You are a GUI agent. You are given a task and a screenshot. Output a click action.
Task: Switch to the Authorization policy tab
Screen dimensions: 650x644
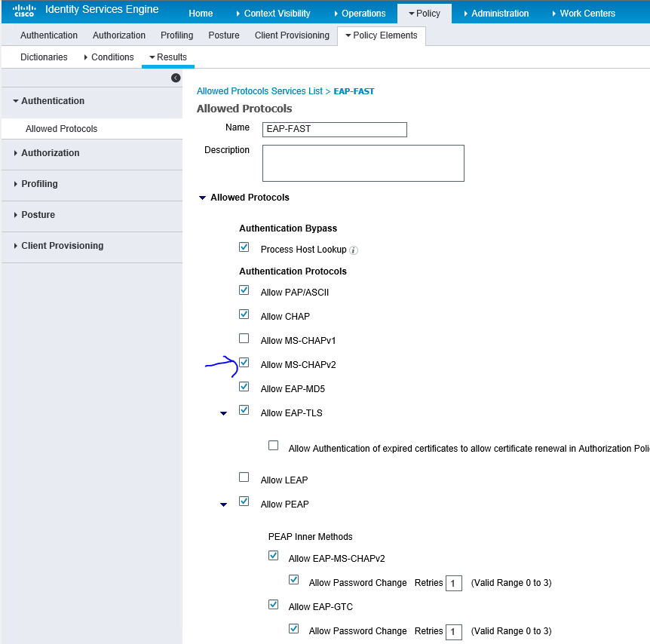[x=119, y=35]
